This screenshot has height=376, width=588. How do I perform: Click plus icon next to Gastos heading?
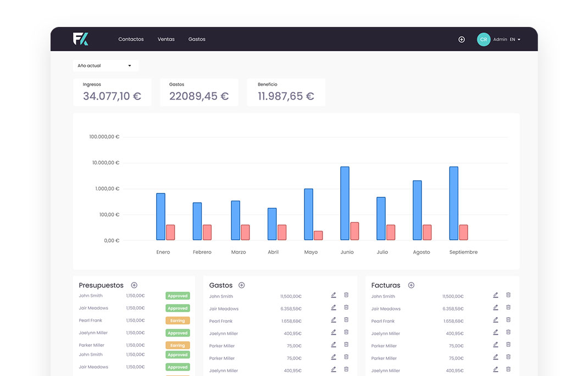coord(241,285)
